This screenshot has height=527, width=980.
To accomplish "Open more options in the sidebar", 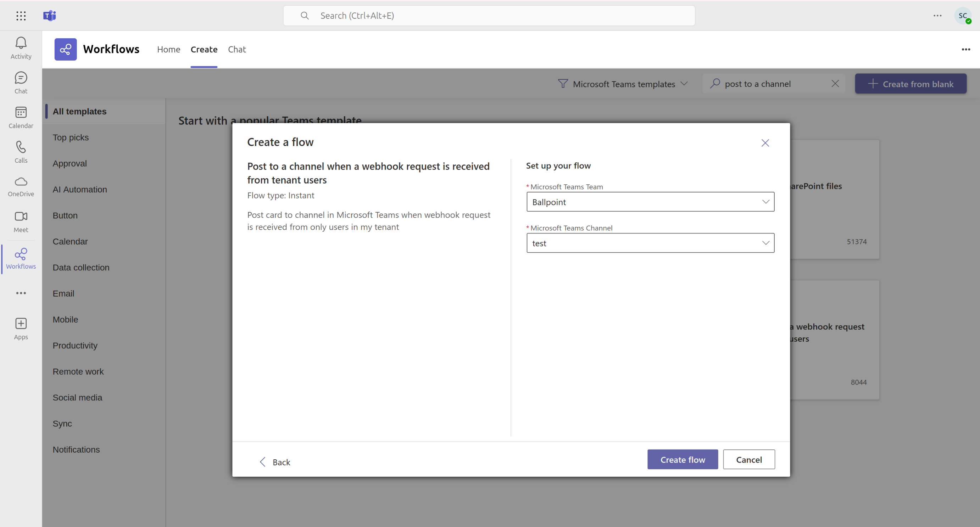I will (21, 293).
